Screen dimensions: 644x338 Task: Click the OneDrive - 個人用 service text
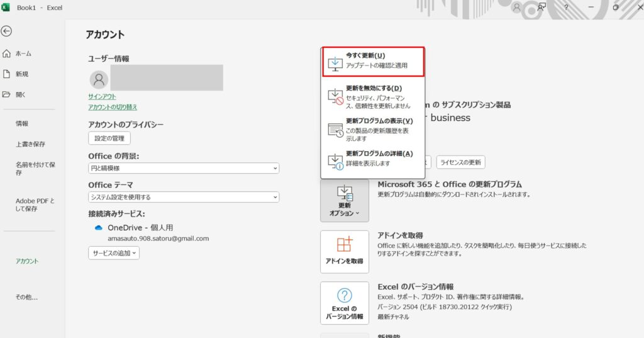click(x=140, y=227)
